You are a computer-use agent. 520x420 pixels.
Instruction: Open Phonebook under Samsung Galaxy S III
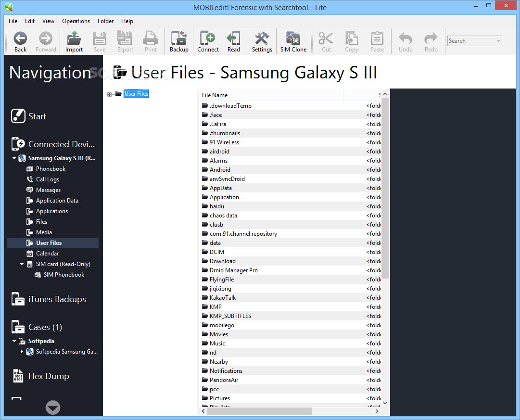pos(51,168)
